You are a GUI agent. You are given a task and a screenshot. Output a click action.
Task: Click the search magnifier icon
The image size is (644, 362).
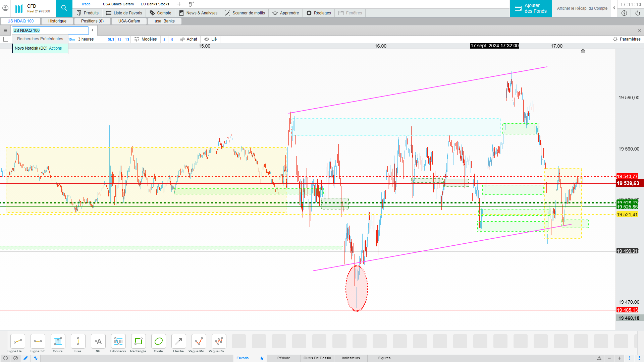coord(64,8)
